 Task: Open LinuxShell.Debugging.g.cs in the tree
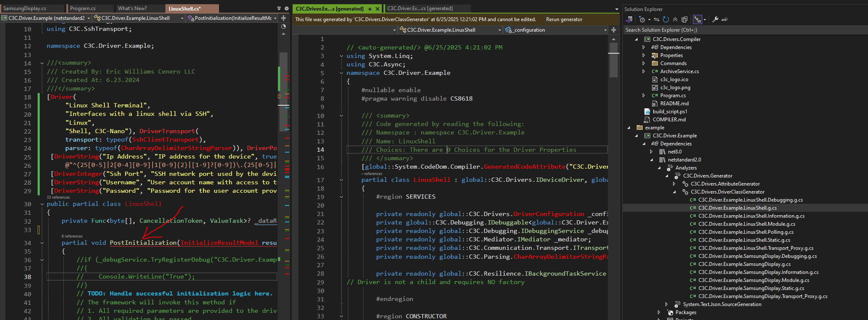point(750,200)
